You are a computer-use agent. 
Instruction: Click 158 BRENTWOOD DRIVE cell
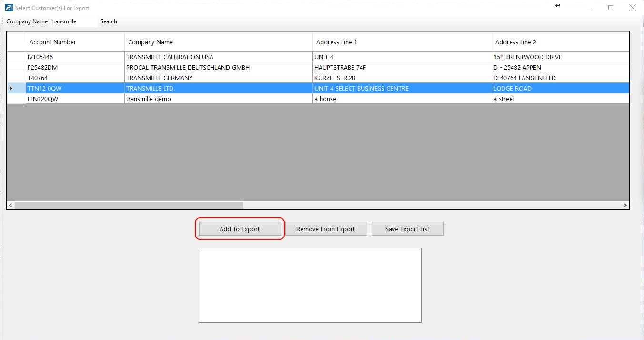[561, 57]
